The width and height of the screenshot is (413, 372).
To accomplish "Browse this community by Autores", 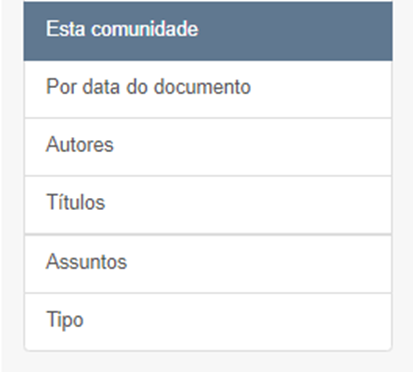I will click(x=208, y=147).
